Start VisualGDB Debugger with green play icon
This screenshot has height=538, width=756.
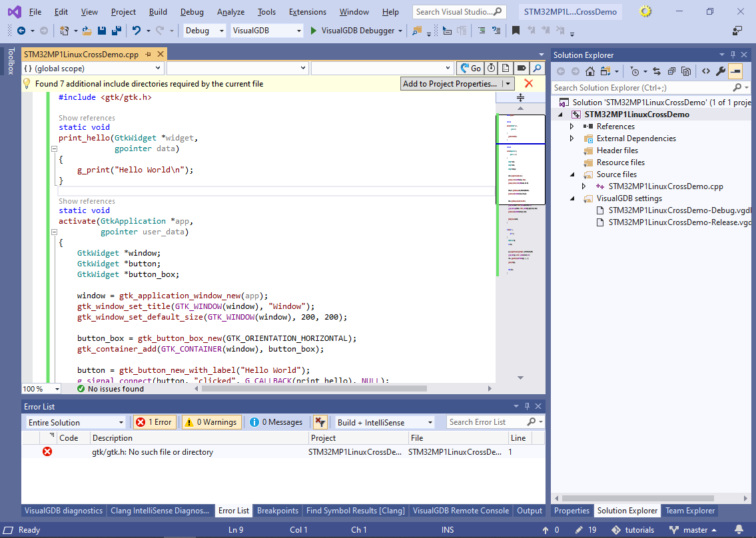point(314,31)
